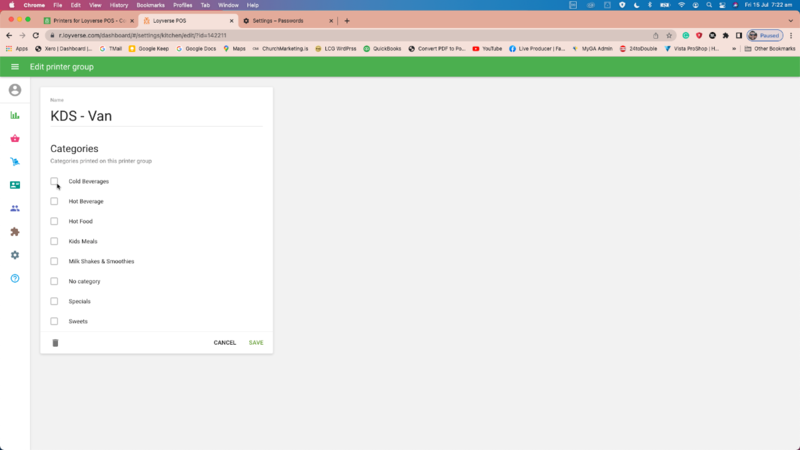This screenshot has height=450, width=800.
Task: Click the SAVE button
Action: [256, 343]
